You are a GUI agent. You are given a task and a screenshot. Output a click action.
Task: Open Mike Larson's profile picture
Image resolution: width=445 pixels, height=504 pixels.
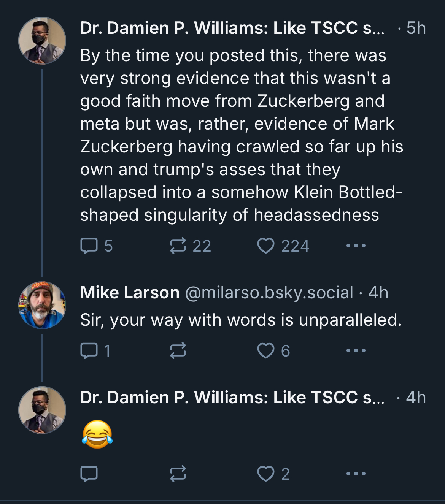pyautogui.click(x=42, y=305)
